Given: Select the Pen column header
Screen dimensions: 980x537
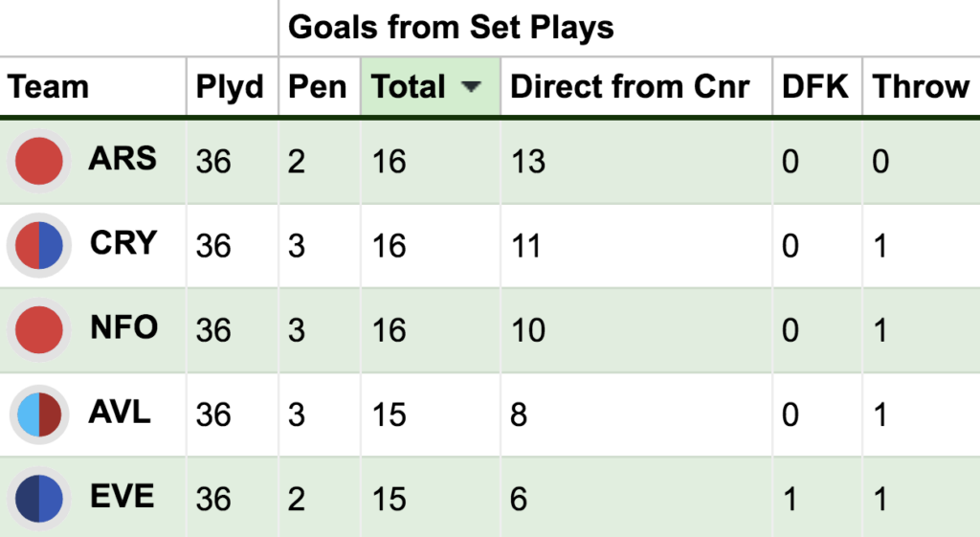Looking at the screenshot, I should click(320, 86).
